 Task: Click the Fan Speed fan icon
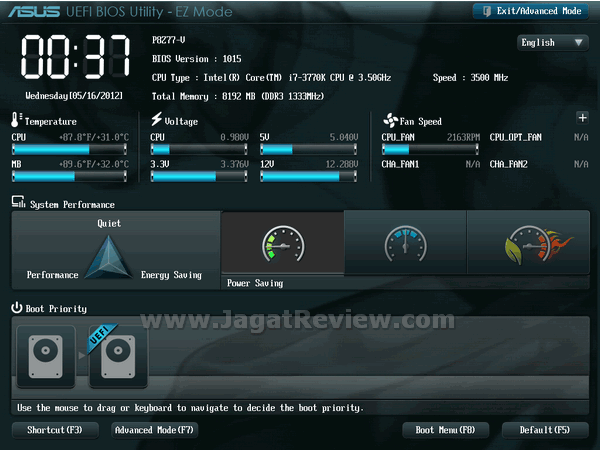pyautogui.click(x=390, y=120)
